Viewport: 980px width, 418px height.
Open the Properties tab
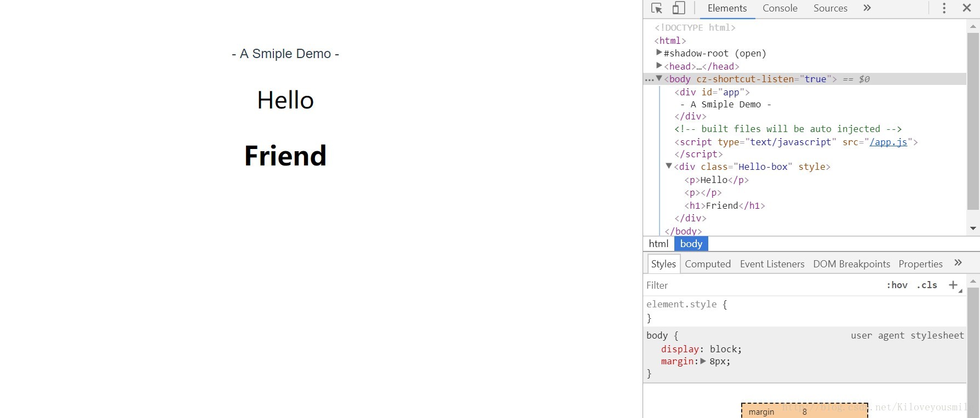point(920,264)
